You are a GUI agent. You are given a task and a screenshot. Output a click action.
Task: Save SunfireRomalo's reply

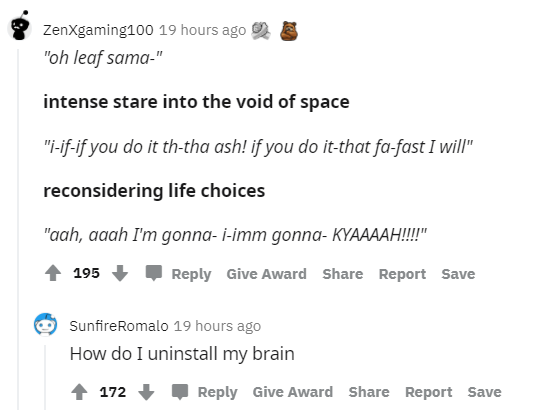coord(485,392)
